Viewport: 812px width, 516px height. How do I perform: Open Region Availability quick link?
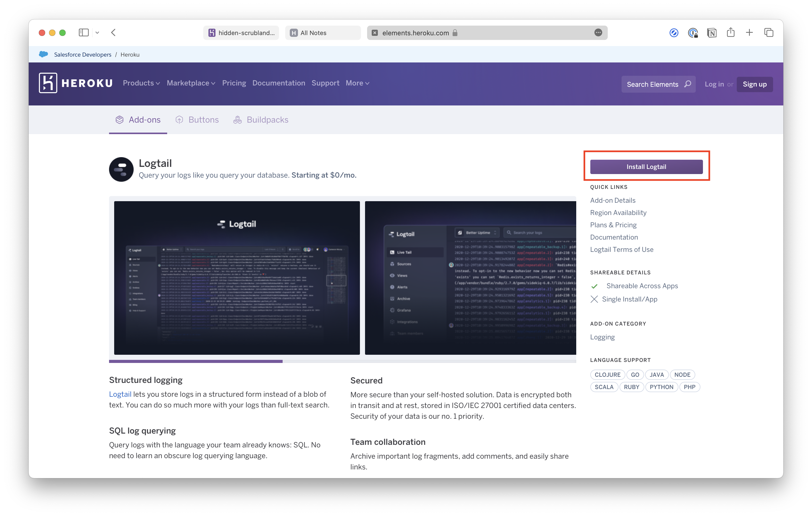point(618,212)
